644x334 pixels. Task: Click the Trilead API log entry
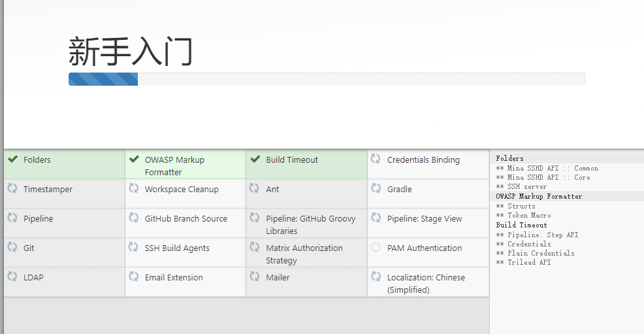(x=523, y=262)
